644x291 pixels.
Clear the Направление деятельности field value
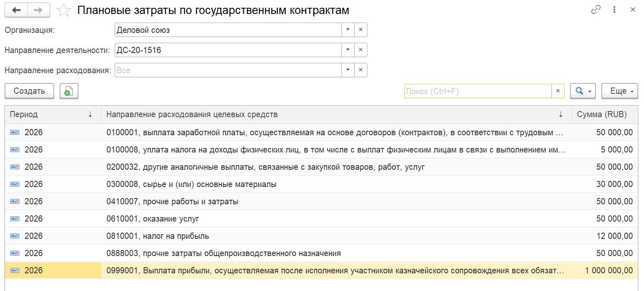[360, 50]
